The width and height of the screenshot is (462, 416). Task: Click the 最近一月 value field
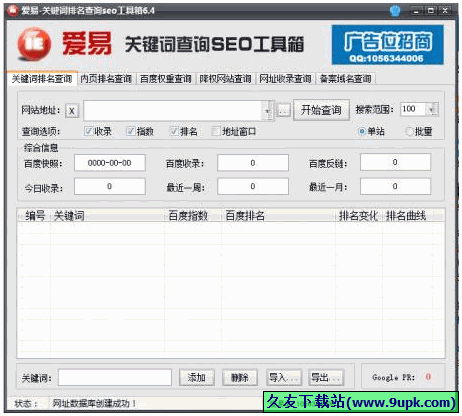[395, 186]
